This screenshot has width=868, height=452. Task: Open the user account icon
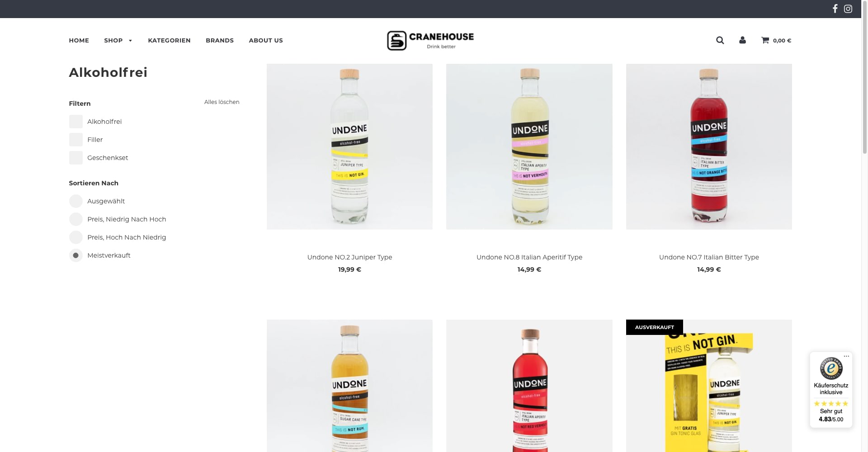pyautogui.click(x=742, y=40)
